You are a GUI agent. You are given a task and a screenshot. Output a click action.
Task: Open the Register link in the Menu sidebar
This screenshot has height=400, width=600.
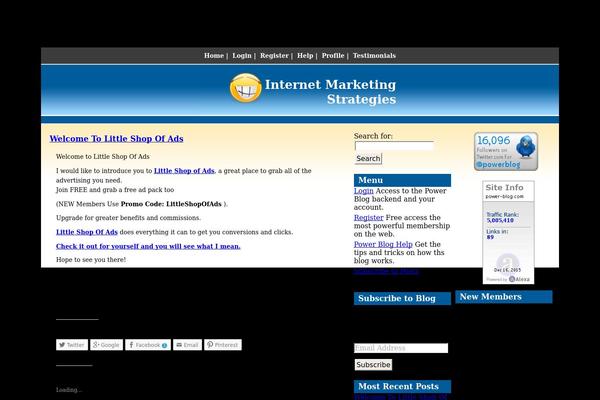coord(368,217)
